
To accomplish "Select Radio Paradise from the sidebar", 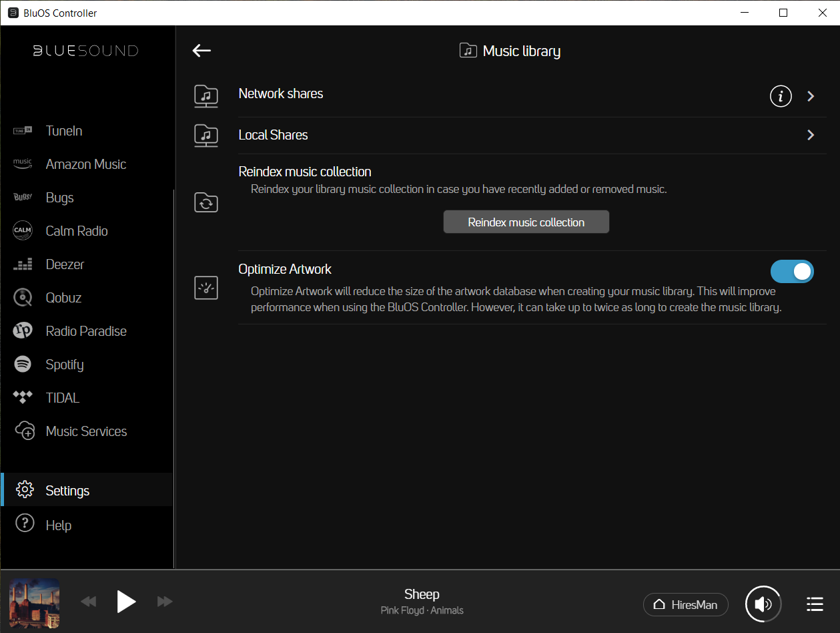I will [x=86, y=331].
